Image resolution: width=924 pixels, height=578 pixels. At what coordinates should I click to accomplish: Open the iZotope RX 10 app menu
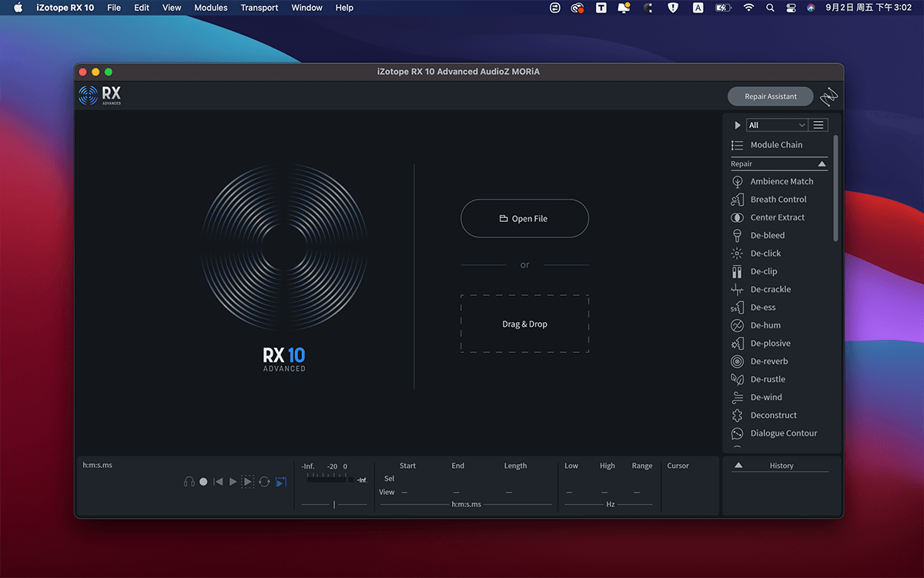point(65,8)
